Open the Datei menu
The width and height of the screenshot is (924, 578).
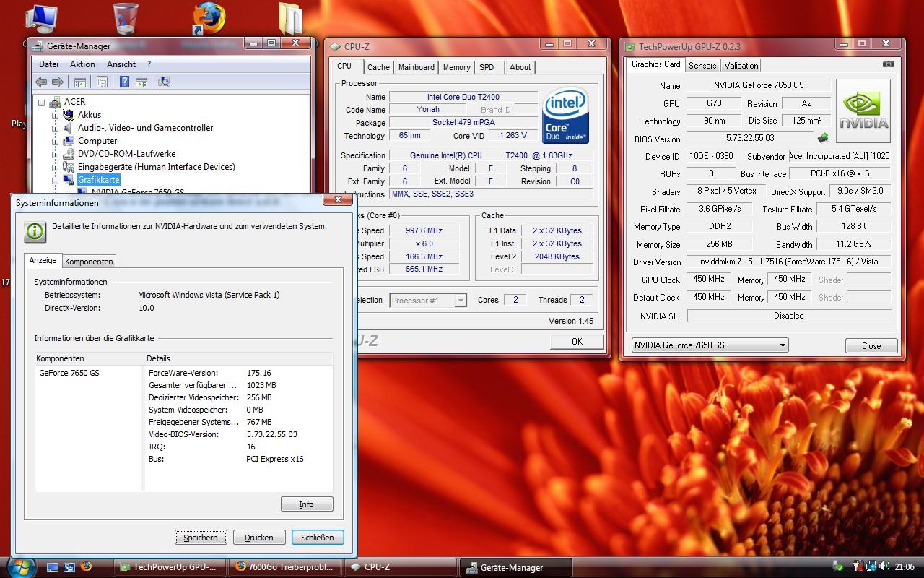(48, 64)
